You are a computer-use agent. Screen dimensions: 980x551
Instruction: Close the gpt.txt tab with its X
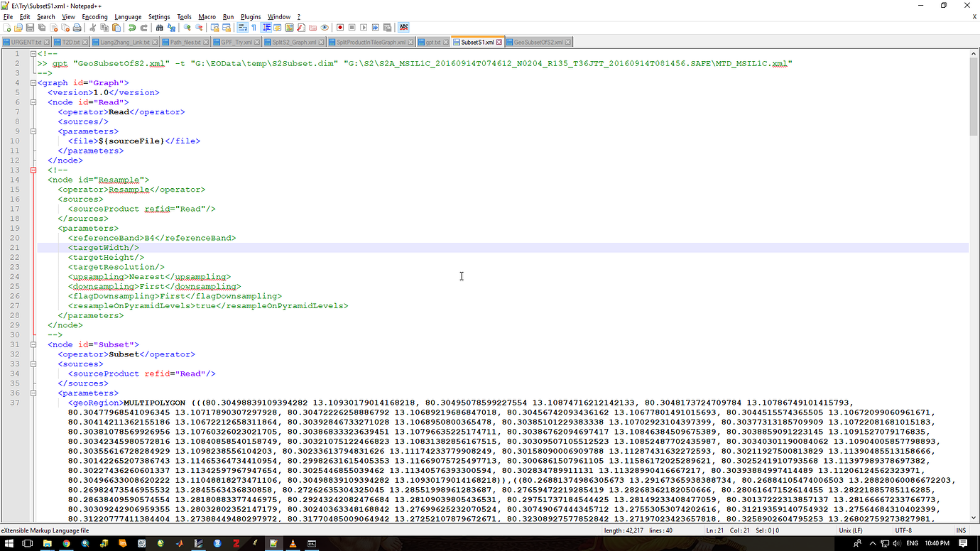point(447,42)
